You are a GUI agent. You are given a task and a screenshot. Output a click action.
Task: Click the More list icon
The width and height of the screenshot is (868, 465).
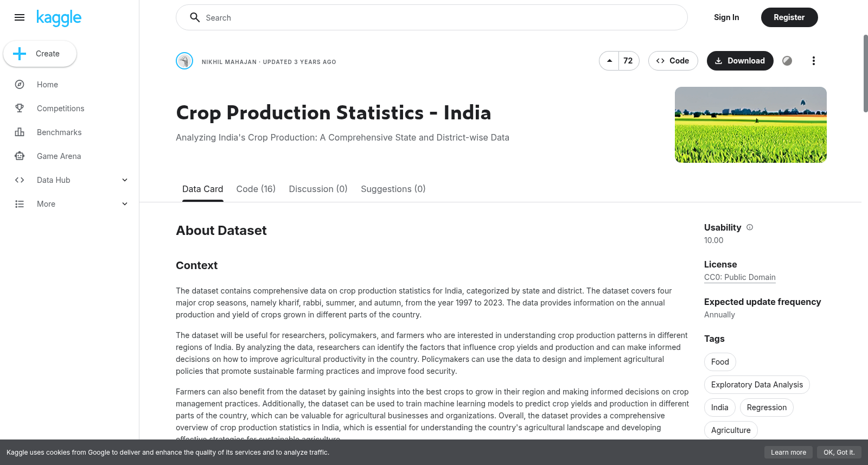(x=20, y=204)
